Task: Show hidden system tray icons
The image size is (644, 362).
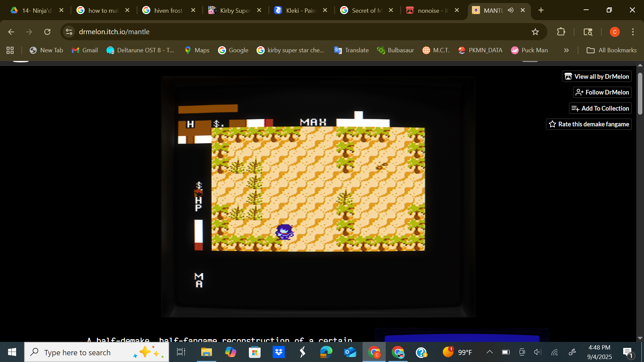Action: (489, 352)
